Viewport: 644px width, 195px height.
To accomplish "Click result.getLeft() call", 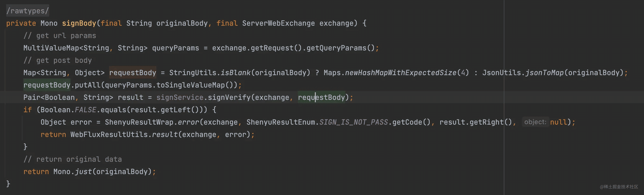I will (165, 110).
